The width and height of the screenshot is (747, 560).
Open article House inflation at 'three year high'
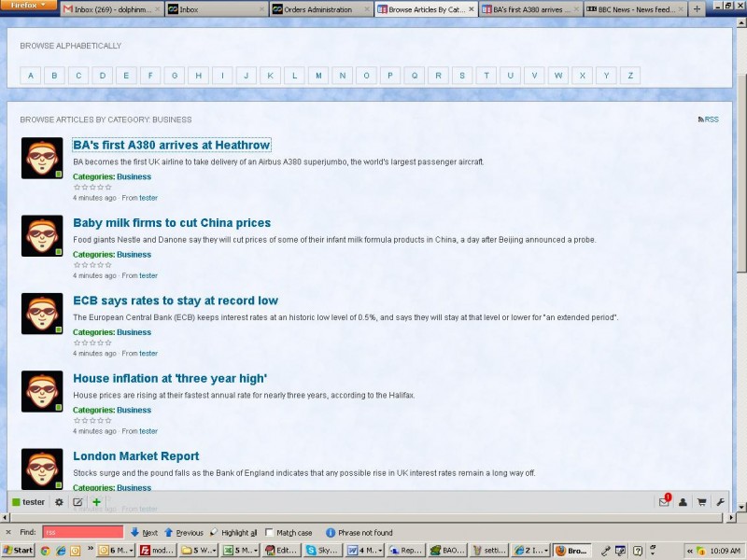(170, 378)
